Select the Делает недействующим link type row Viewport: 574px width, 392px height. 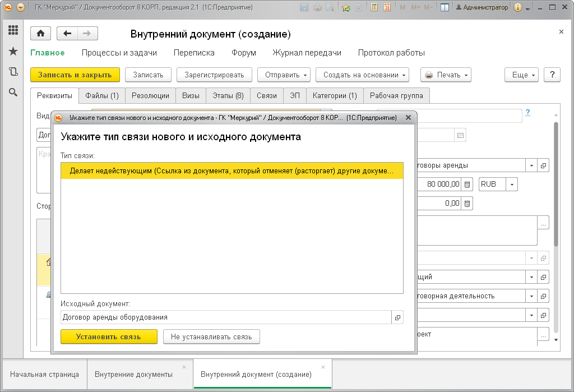232,171
